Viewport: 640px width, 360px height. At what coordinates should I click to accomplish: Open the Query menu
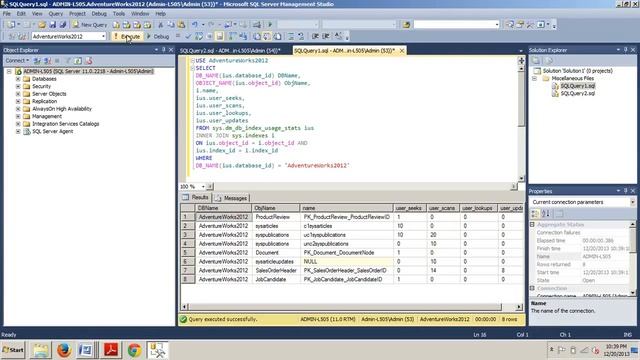[56, 13]
